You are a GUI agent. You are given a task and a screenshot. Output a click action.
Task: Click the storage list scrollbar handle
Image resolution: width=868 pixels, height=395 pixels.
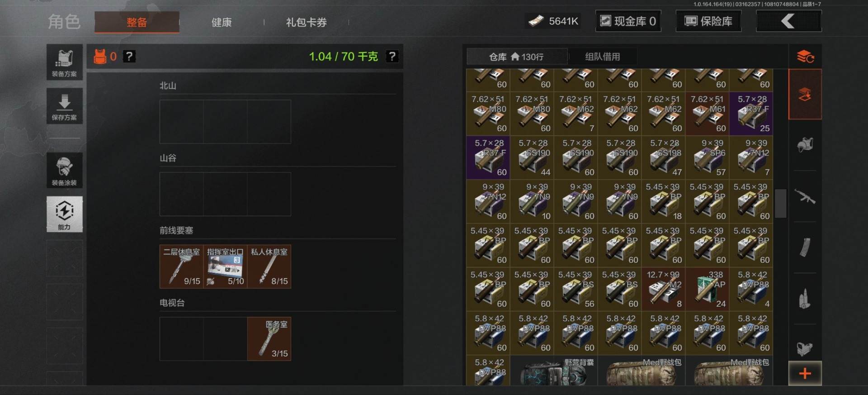coord(781,204)
